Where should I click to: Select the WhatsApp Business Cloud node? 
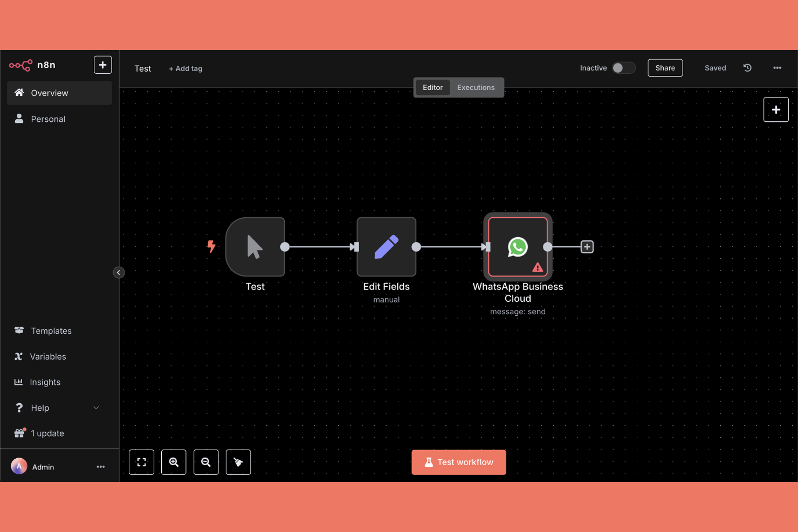[518, 247]
